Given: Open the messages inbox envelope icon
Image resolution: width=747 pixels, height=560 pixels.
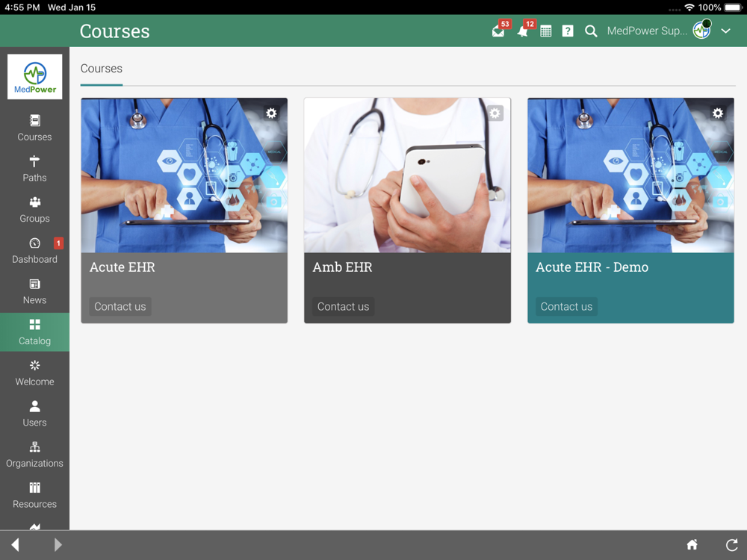Looking at the screenshot, I should pos(498,32).
